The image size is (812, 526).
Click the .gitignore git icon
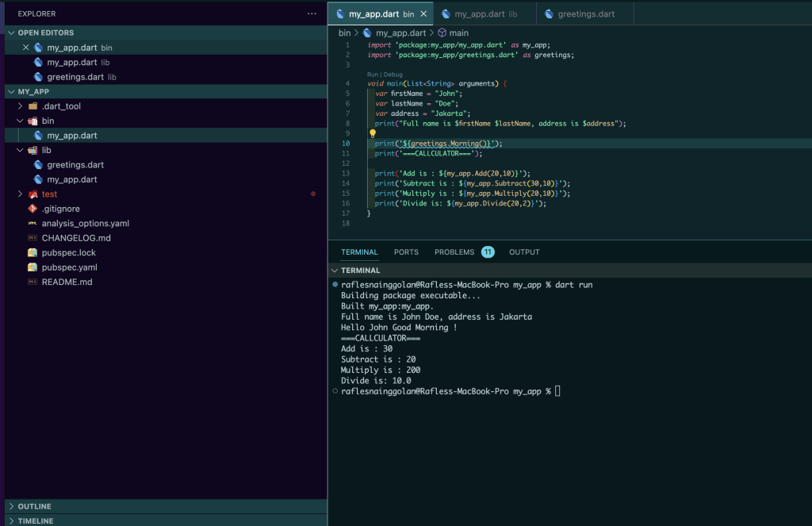pyautogui.click(x=33, y=209)
